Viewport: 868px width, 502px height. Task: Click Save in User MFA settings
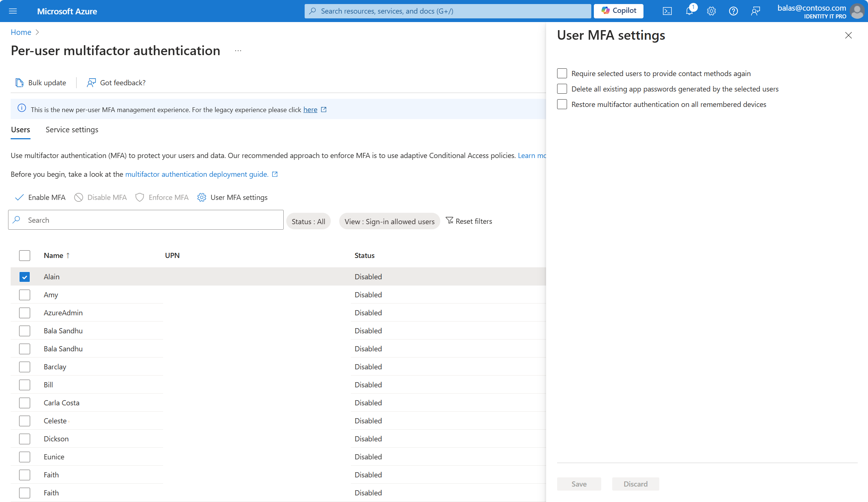point(579,484)
